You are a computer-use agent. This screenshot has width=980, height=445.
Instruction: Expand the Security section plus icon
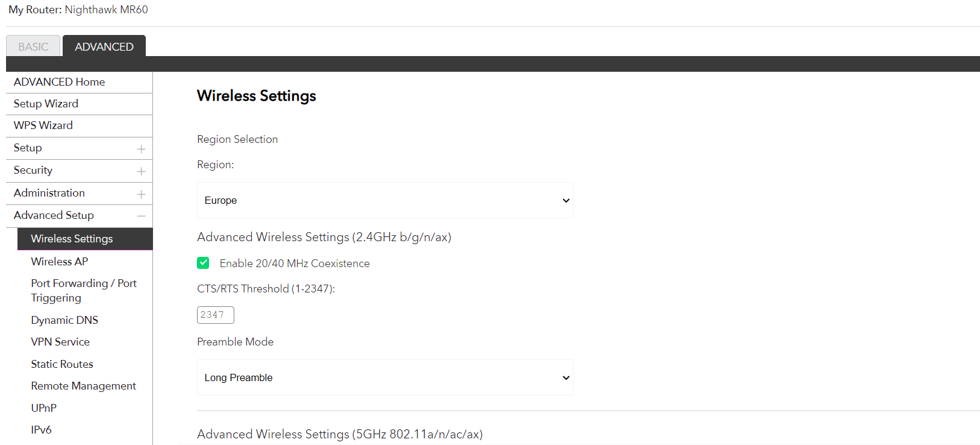coord(141,171)
